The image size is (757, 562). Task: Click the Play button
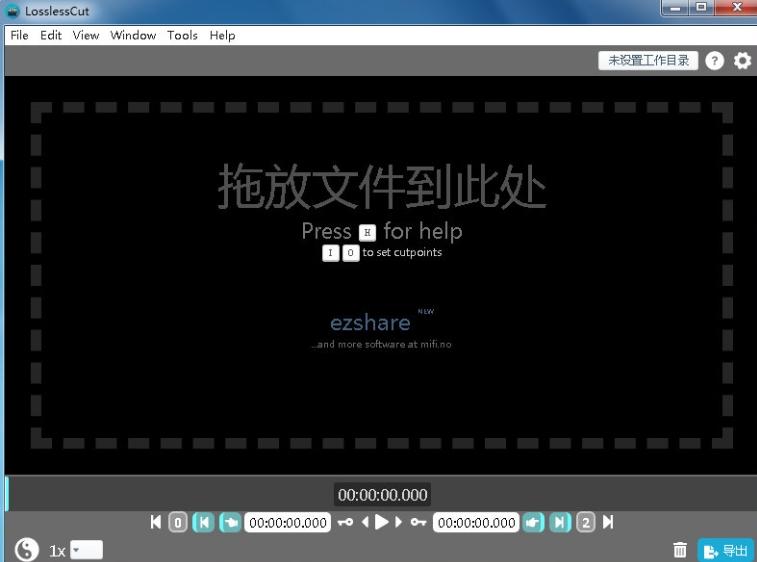[x=381, y=522]
